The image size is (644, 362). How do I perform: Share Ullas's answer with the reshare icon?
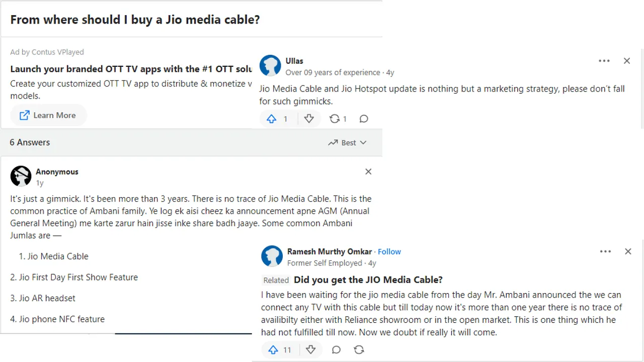(x=338, y=119)
